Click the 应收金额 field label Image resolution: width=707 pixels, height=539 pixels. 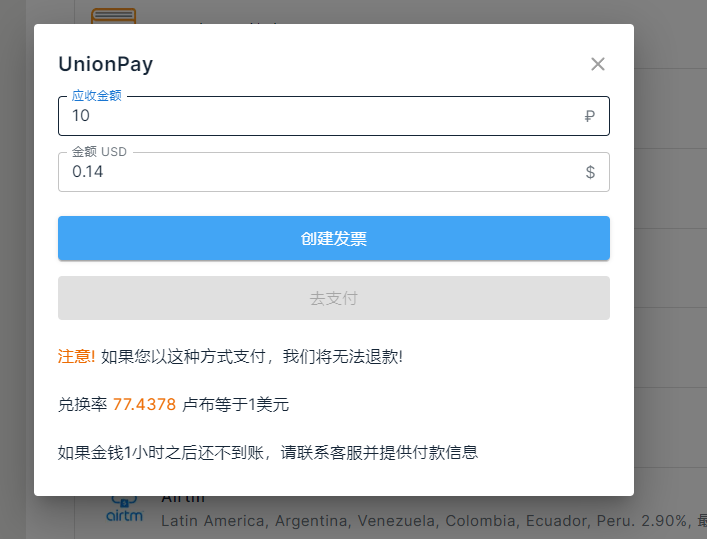(x=96, y=97)
